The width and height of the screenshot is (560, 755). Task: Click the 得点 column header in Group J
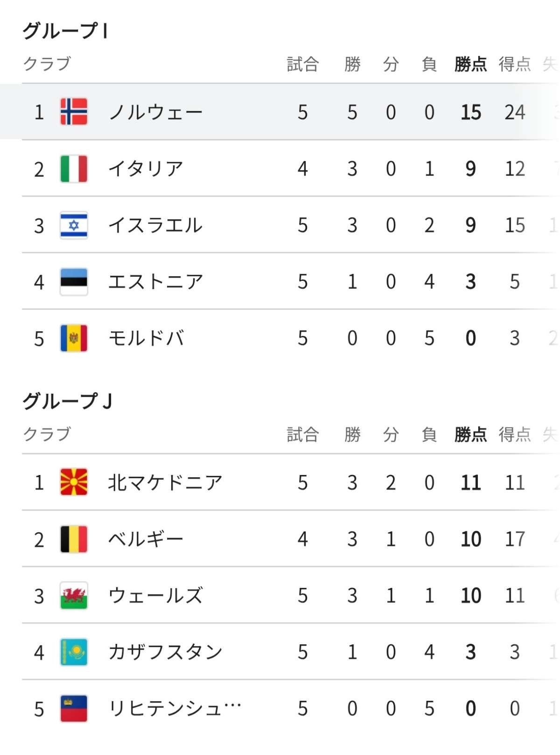514,434
